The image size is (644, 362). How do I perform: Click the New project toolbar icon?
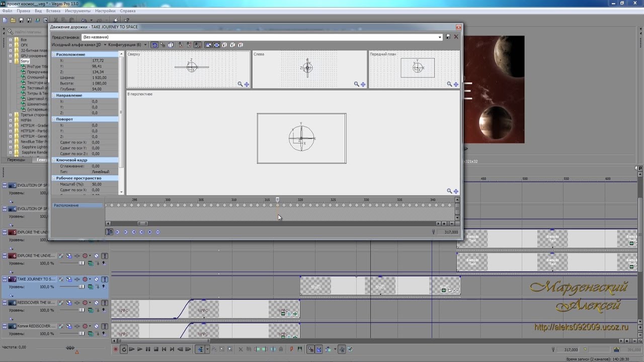(x=5, y=20)
